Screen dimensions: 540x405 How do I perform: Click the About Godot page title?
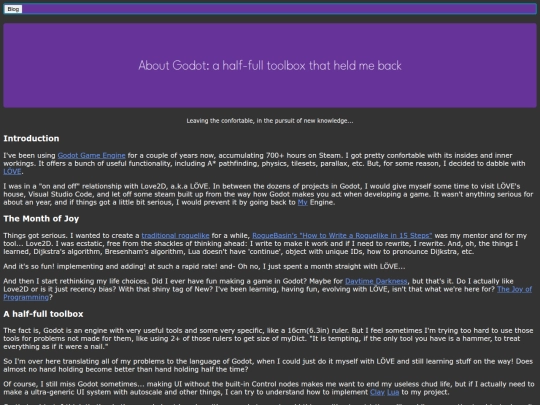pos(270,65)
